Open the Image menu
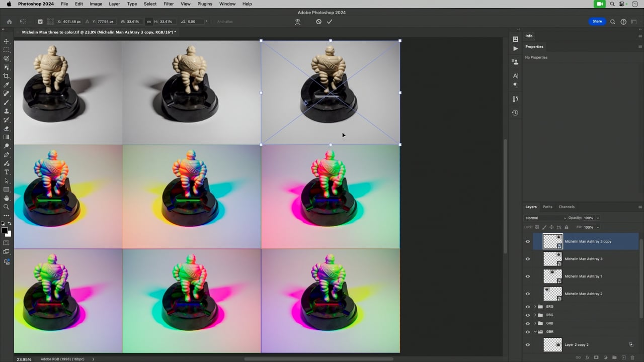Screen dimensions: 644x362 point(96,4)
